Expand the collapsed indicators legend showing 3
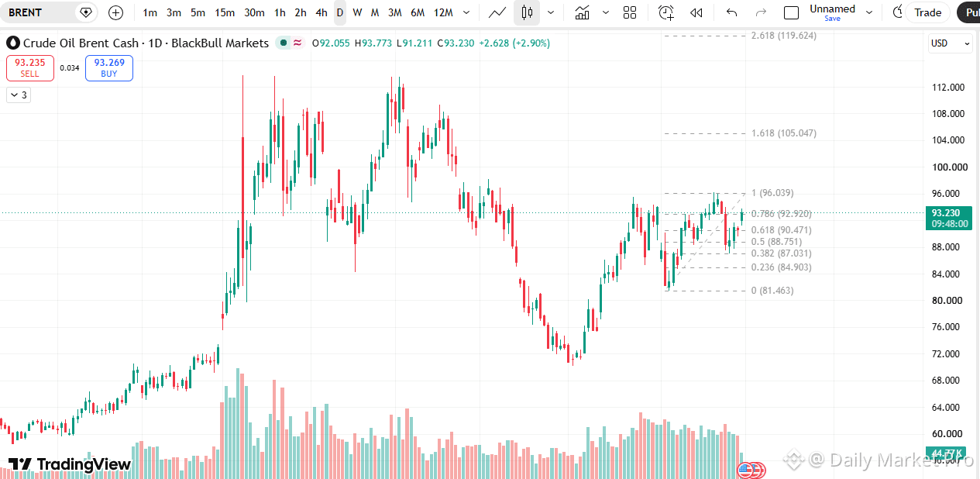This screenshot has height=479, width=980. [18, 95]
